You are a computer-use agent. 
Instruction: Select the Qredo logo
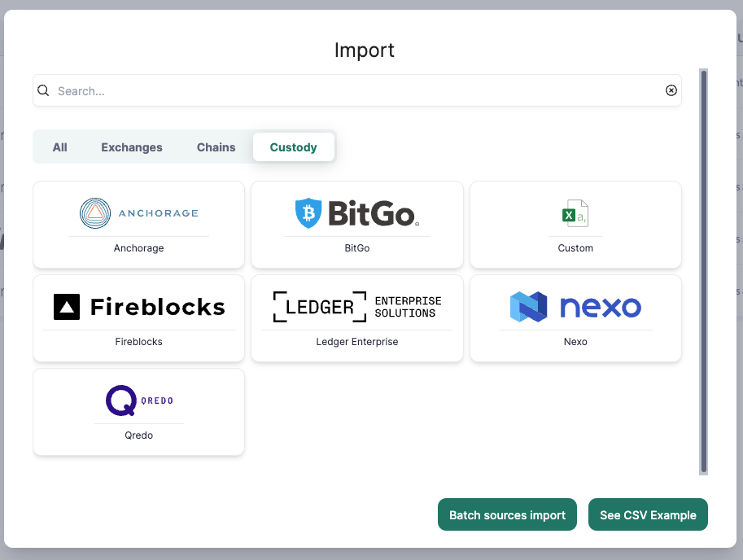(x=139, y=400)
